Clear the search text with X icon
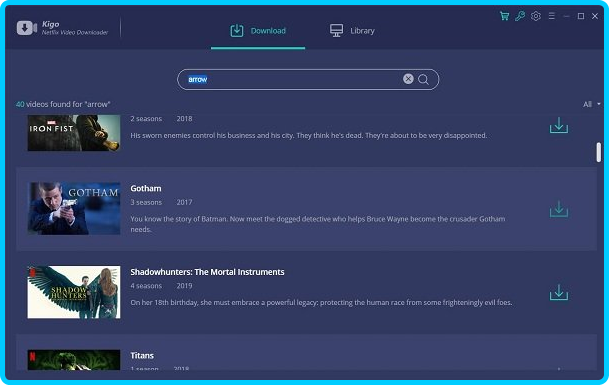The width and height of the screenshot is (609, 385). (x=408, y=79)
